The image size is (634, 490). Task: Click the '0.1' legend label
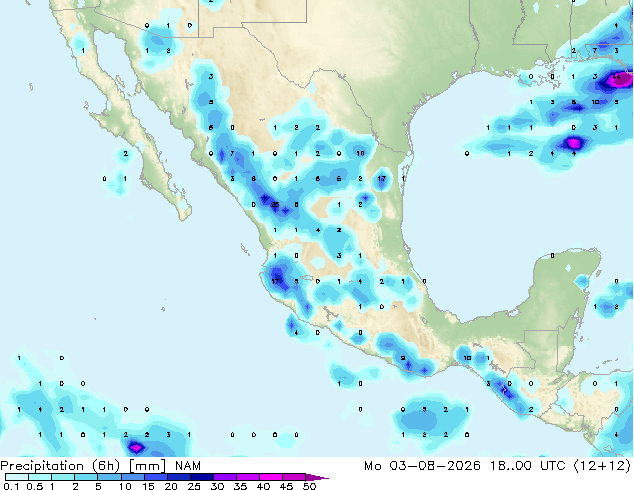11,486
